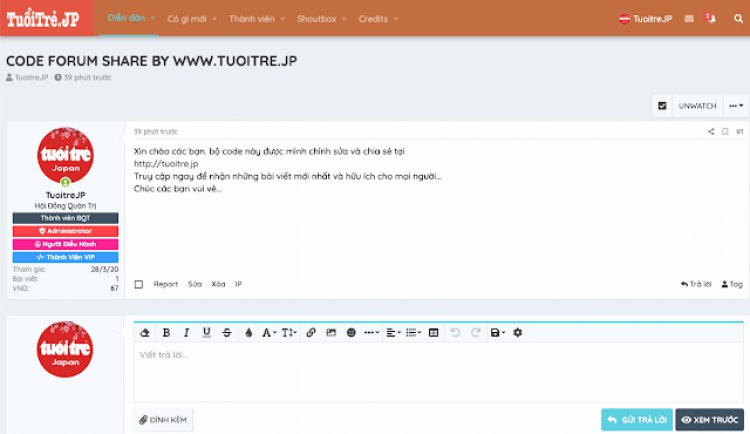Click Trả lời reply link
The width and height of the screenshot is (750, 434).
click(696, 284)
